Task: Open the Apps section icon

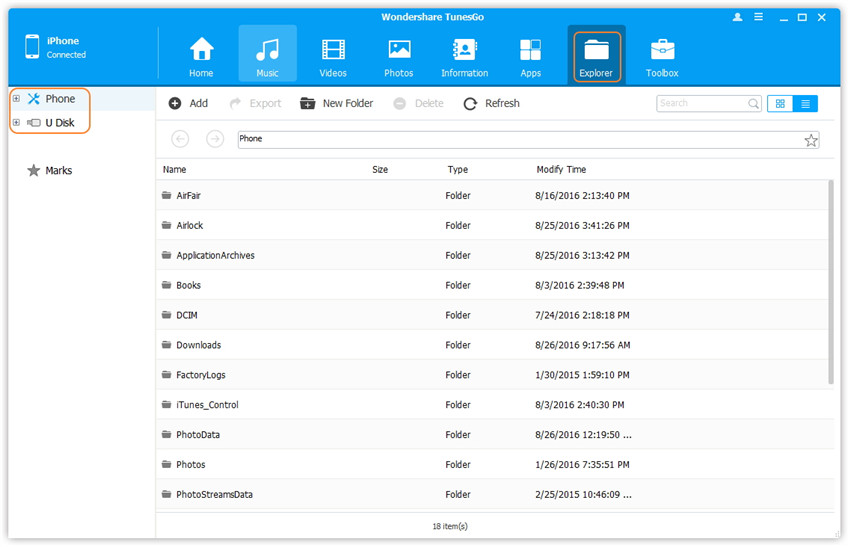Action: pyautogui.click(x=530, y=52)
